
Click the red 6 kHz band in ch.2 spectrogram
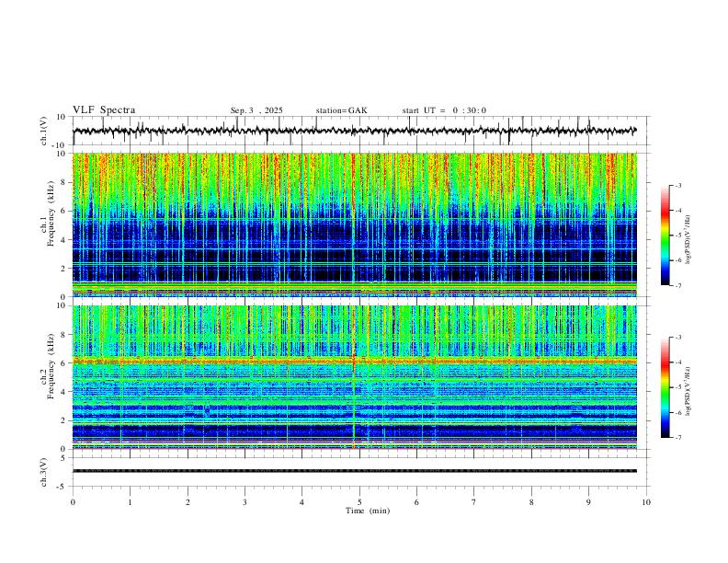pos(354,360)
